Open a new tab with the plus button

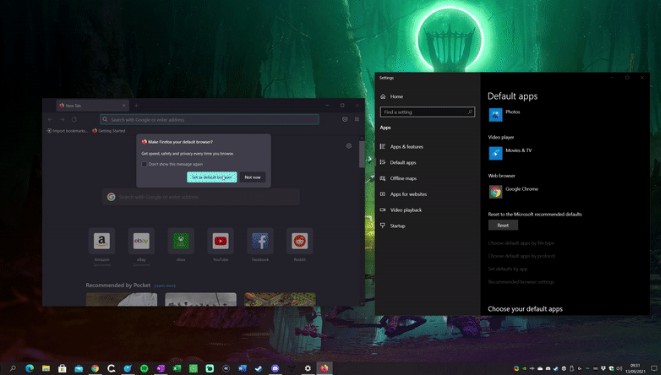(136, 106)
